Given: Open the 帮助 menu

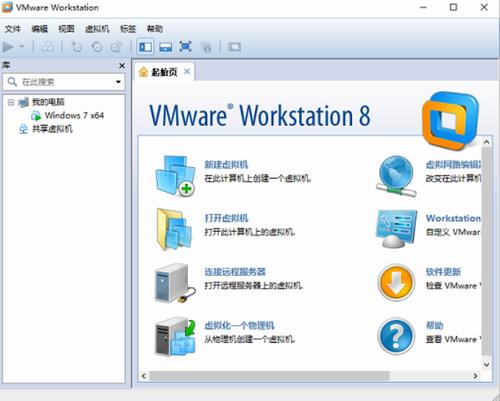Looking at the screenshot, I should 155,29.
